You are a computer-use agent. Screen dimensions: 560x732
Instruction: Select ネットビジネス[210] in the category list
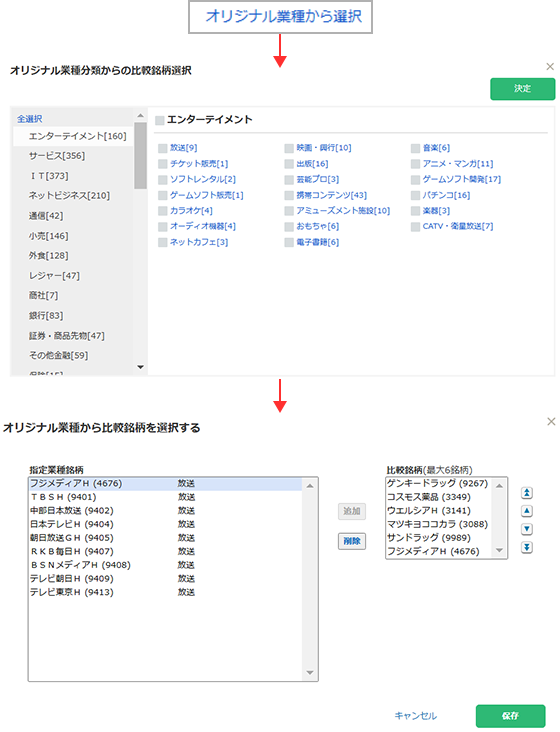point(73,196)
